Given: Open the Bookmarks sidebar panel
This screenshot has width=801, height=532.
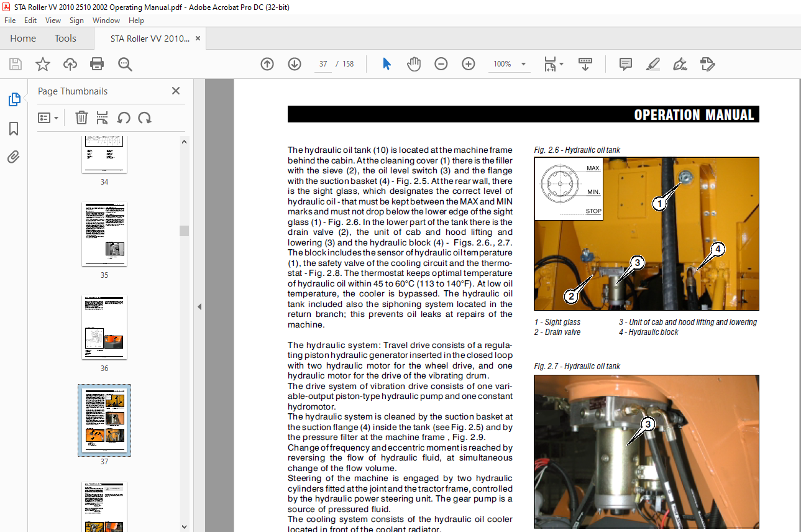Looking at the screenshot, I should click(14, 129).
